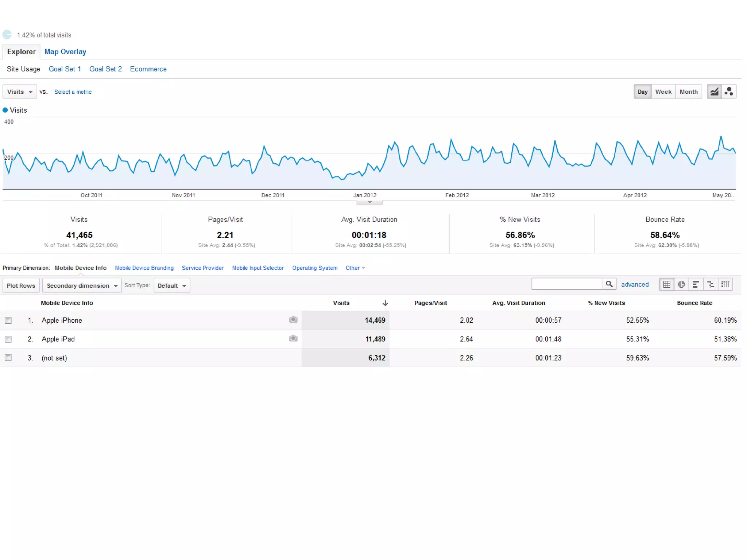The height and width of the screenshot is (560, 747).
Task: Select the performance bar view icon
Action: (696, 284)
